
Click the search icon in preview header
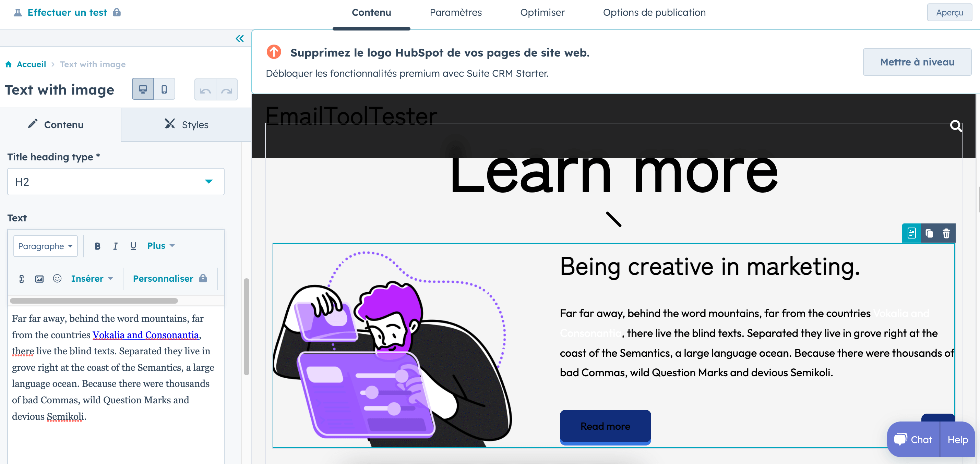[x=956, y=125]
